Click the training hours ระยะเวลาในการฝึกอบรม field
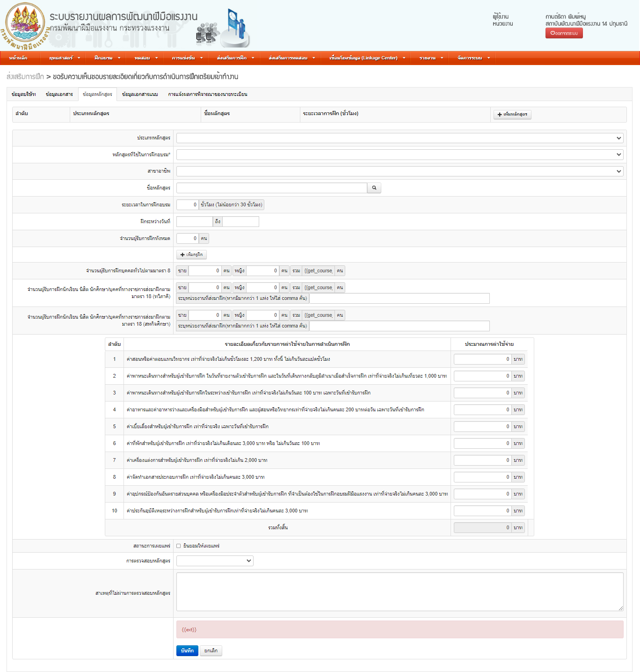Screen dimensions: 640x672 click(188, 205)
